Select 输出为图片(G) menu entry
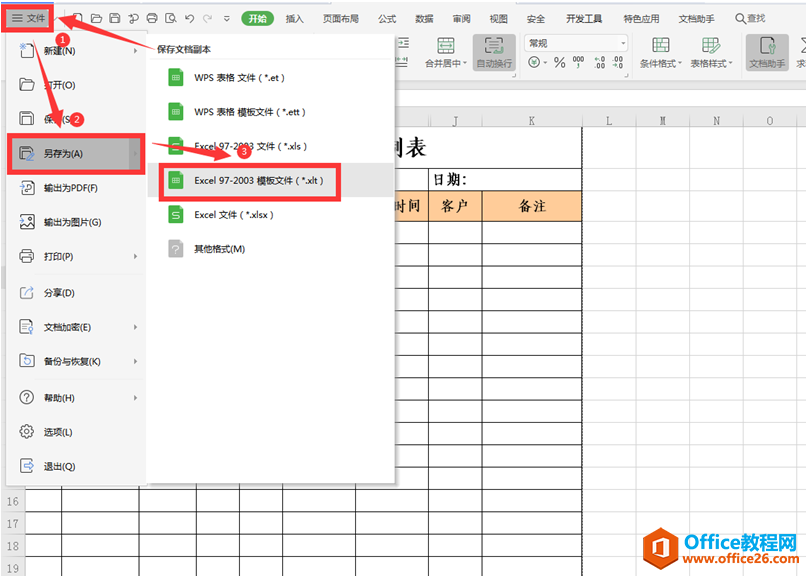This screenshot has width=806, height=576. pyautogui.click(x=76, y=222)
